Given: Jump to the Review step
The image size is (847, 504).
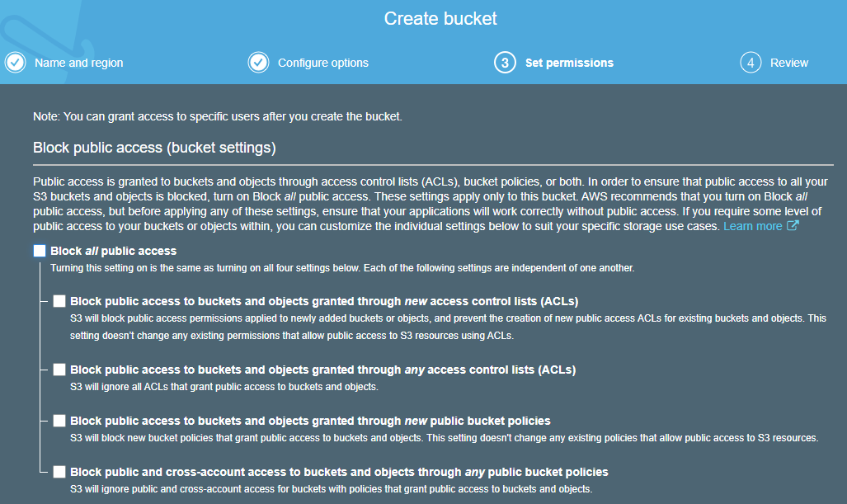Looking at the screenshot, I should click(x=789, y=63).
